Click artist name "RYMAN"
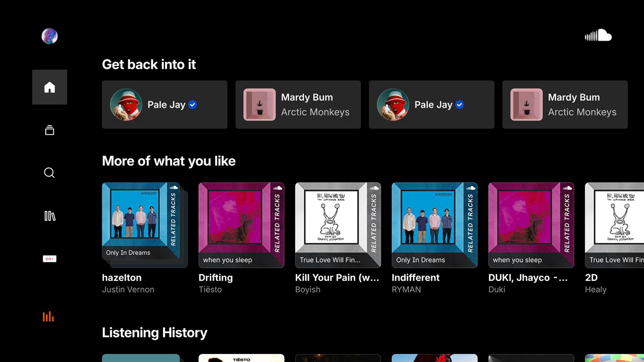644x362 pixels. [x=407, y=290]
